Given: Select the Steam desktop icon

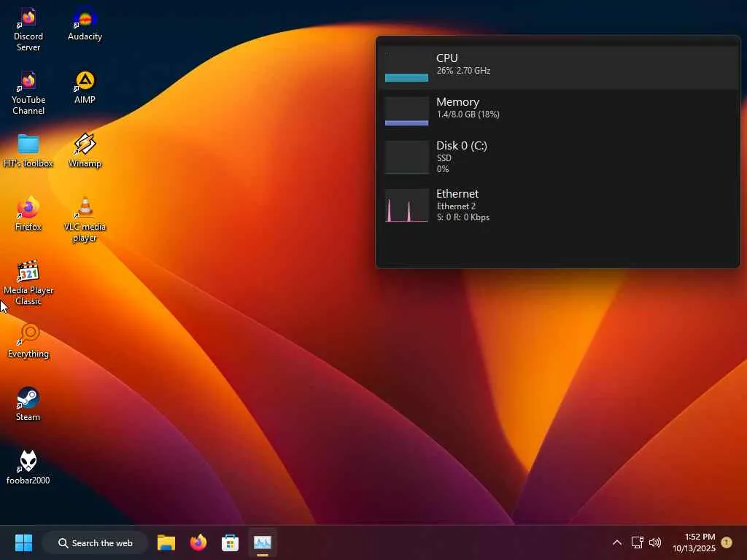Looking at the screenshot, I should coord(28,404).
